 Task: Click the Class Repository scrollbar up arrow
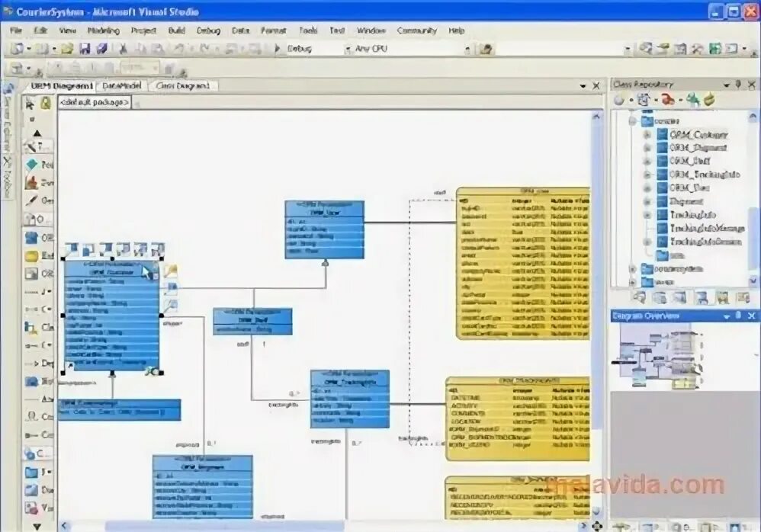coord(753,116)
